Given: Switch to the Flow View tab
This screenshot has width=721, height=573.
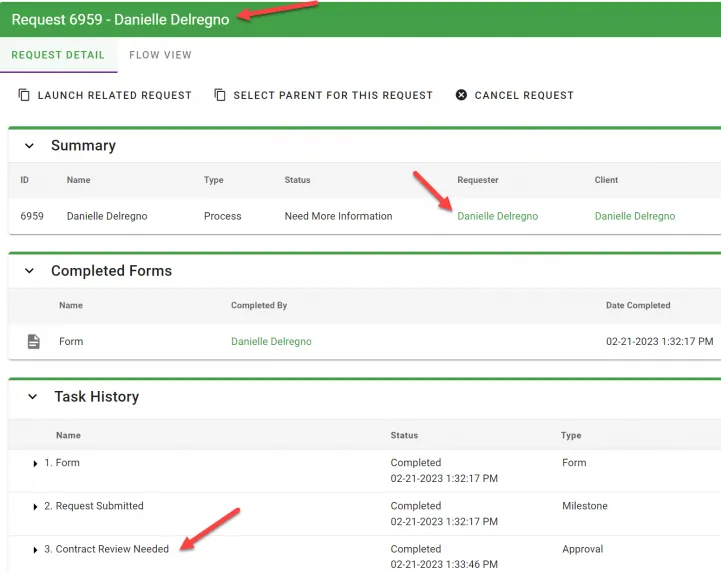Looking at the screenshot, I should (x=160, y=55).
